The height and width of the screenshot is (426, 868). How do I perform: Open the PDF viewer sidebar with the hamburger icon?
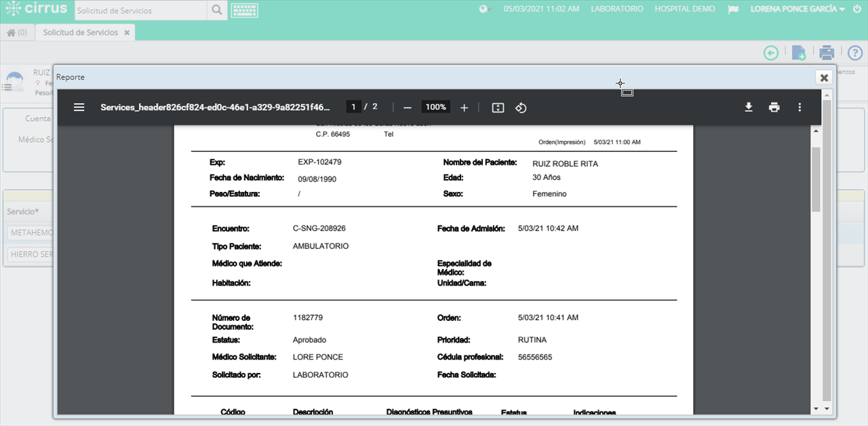coord(79,107)
